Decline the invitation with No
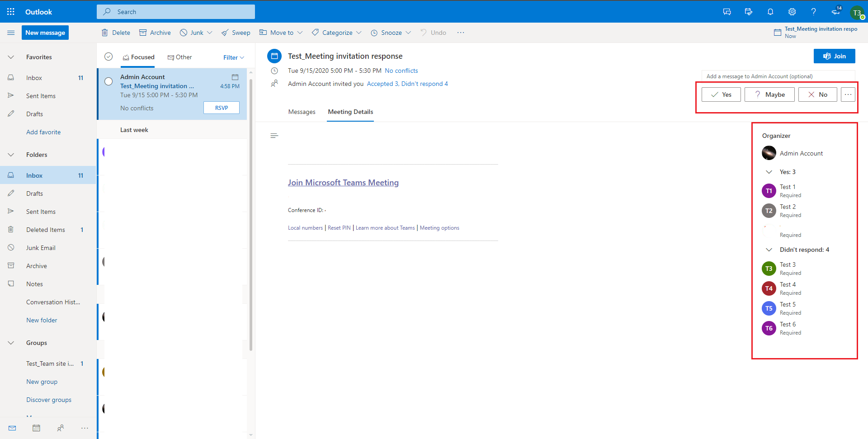 pyautogui.click(x=818, y=94)
